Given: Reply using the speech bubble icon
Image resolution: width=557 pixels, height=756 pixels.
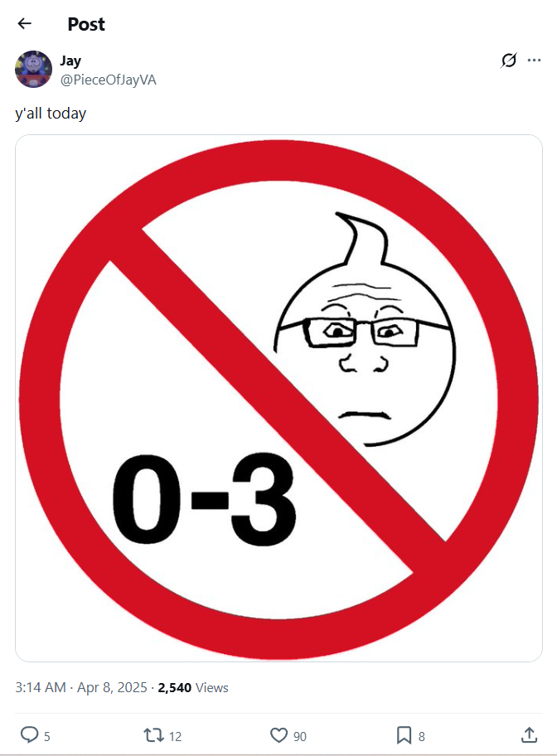Looking at the screenshot, I should coord(29,734).
